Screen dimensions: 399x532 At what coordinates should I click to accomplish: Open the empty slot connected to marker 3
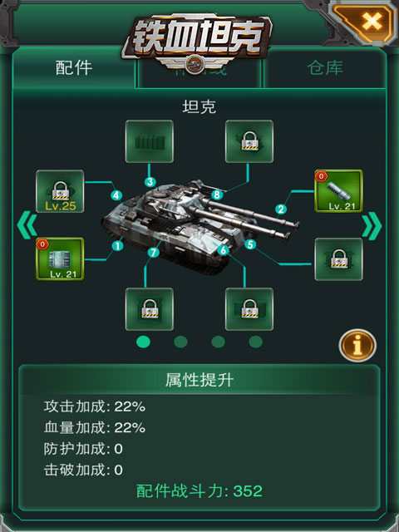(x=150, y=141)
